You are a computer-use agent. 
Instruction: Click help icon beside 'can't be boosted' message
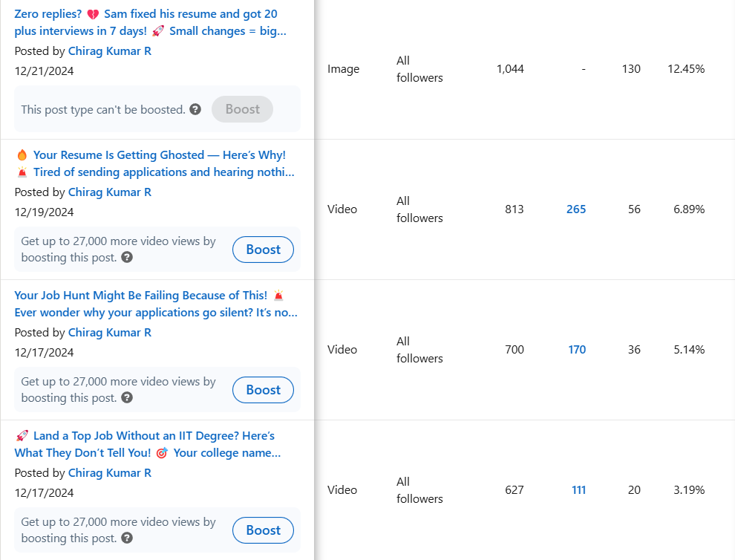[x=195, y=109]
